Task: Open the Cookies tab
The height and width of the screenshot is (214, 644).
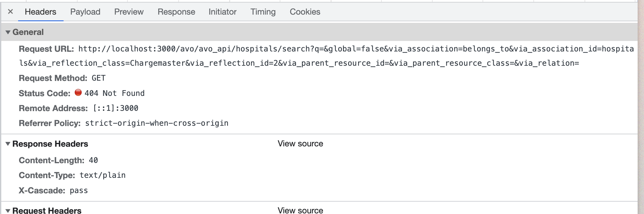Action: coord(304,12)
